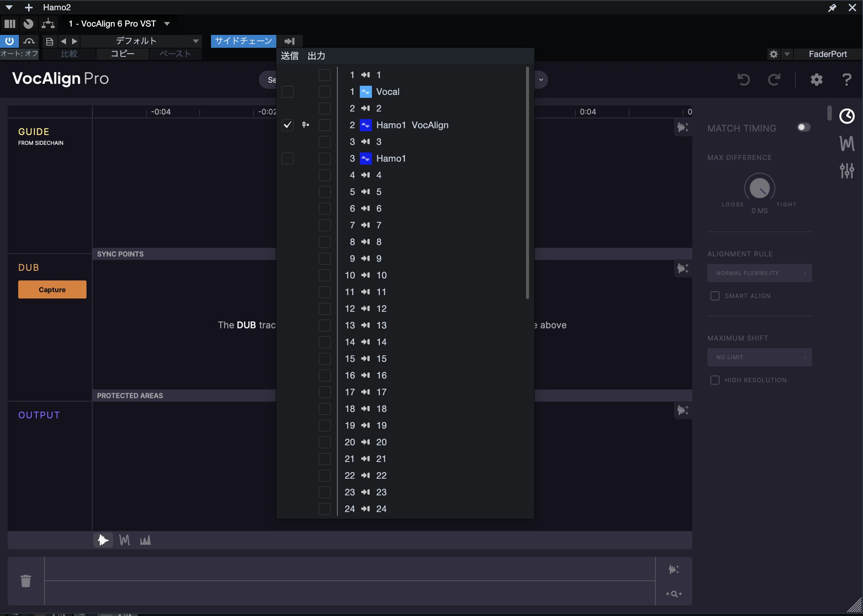Viewport: 863px width, 616px height.
Task: Select the Hamo1 entry in list
Action: click(x=391, y=159)
